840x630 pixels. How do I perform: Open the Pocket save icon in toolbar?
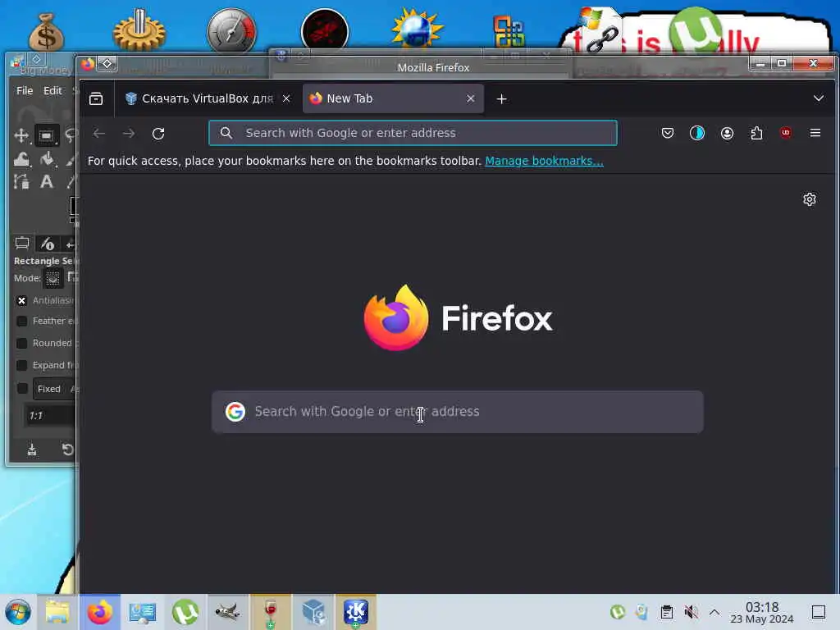click(x=668, y=133)
